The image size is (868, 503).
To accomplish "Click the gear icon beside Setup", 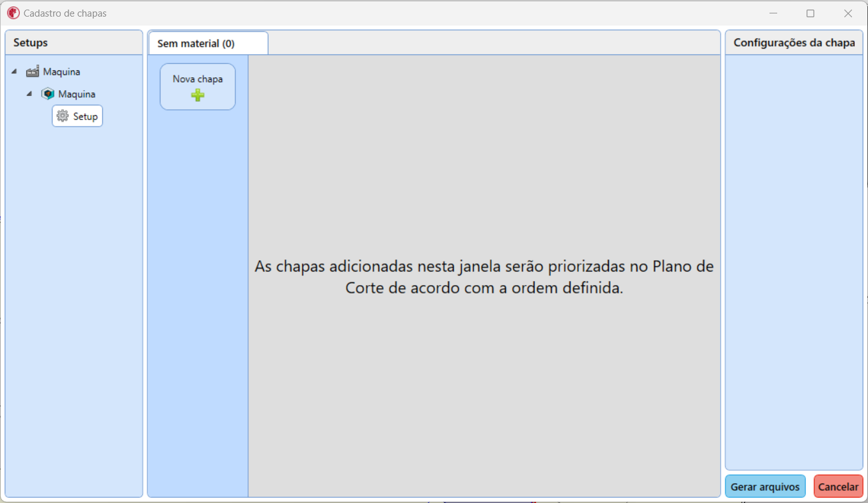I will [x=63, y=116].
